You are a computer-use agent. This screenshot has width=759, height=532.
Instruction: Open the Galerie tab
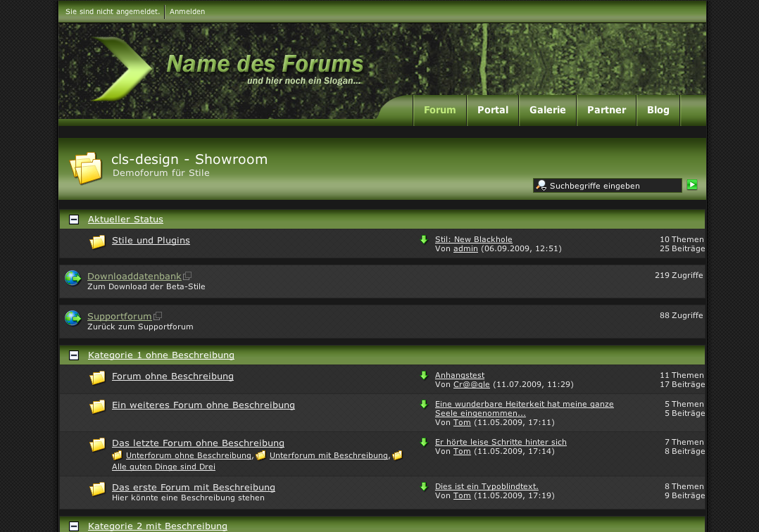point(548,110)
